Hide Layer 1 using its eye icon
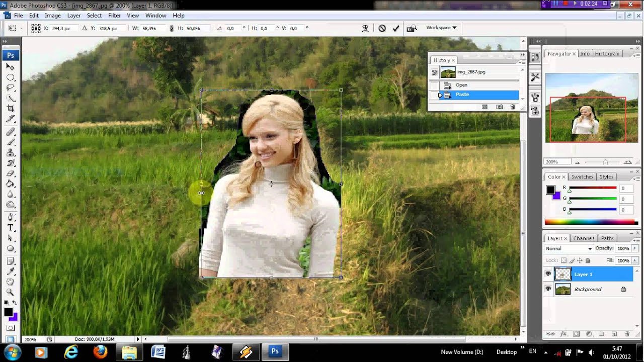 point(548,274)
